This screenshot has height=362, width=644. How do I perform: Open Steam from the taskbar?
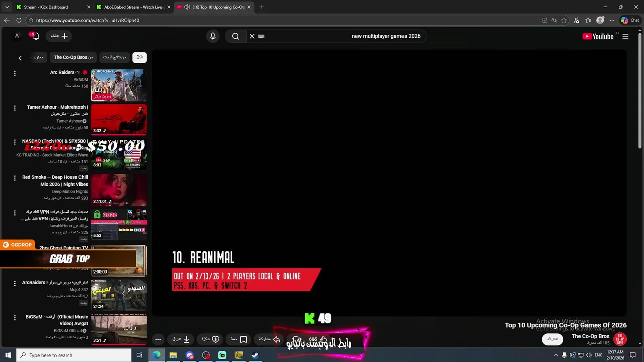coord(255,355)
